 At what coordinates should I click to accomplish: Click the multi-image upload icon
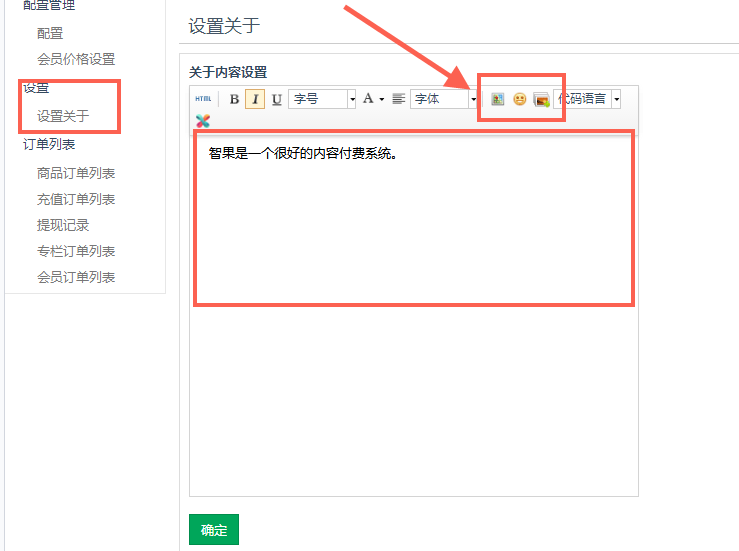click(542, 99)
